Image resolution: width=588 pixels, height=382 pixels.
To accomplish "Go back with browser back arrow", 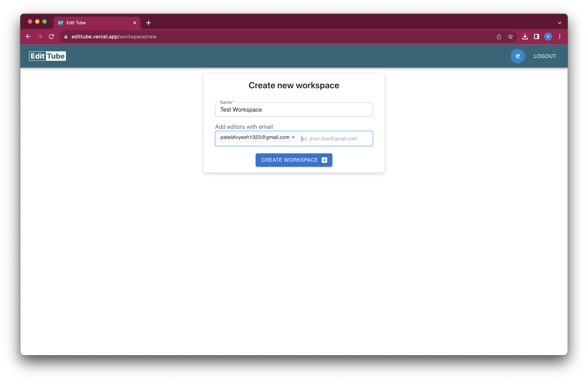I will (28, 37).
